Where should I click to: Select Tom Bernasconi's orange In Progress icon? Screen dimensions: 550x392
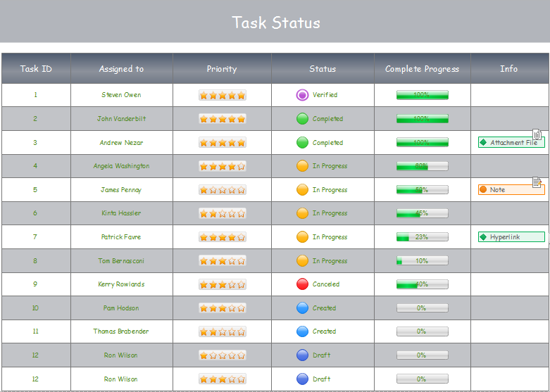(302, 261)
